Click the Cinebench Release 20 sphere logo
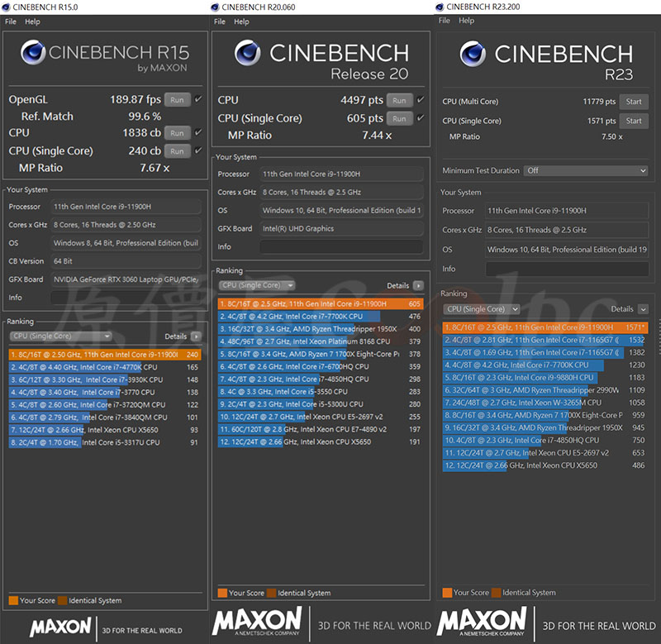Screen dimensions: 661x644 (x=247, y=53)
